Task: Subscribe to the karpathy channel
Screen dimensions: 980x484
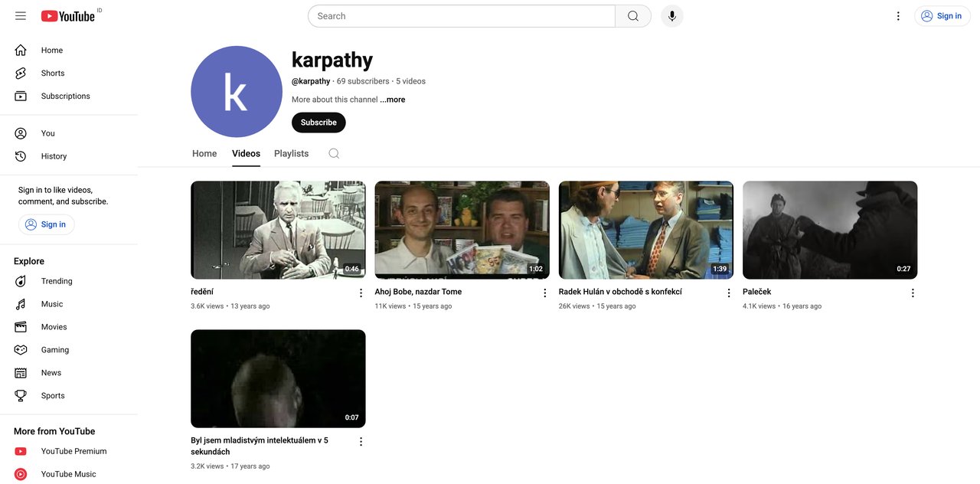Action: [318, 123]
